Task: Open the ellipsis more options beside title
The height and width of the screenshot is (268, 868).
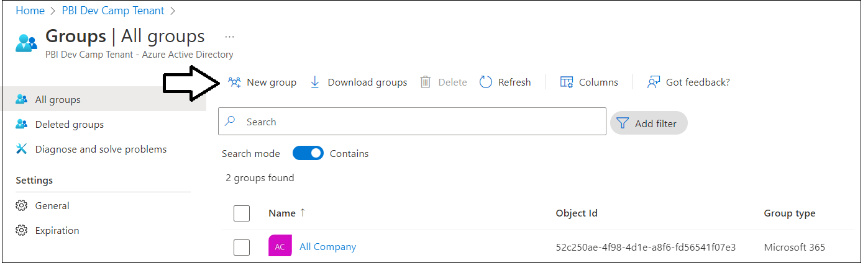Action: click(x=230, y=37)
